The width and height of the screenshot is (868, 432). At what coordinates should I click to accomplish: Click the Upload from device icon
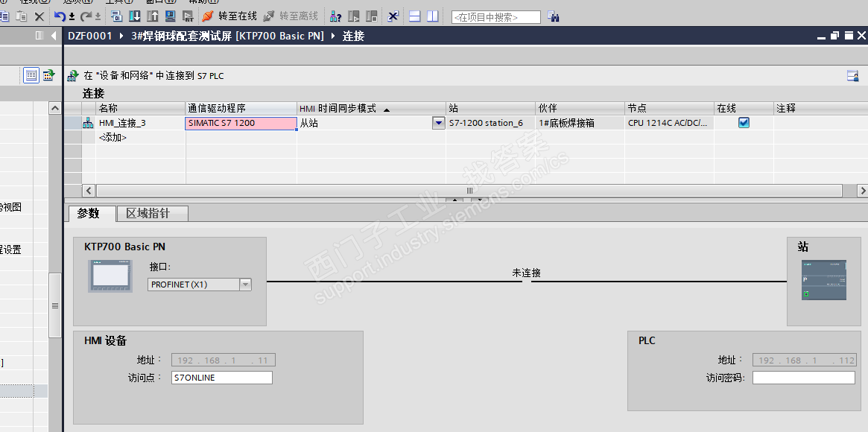coord(152,16)
